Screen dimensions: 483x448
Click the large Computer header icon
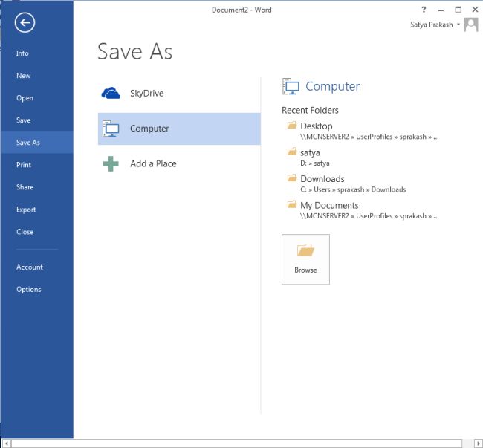[x=291, y=86]
